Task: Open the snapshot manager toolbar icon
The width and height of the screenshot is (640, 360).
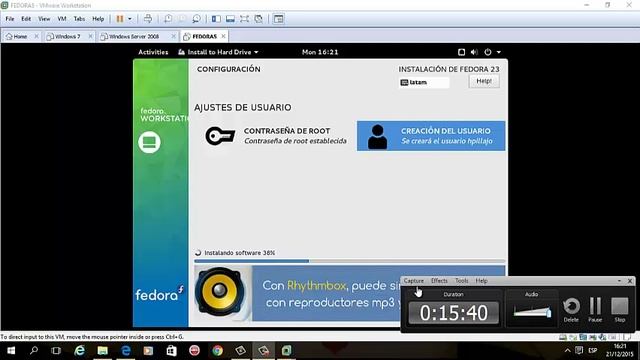Action: (196, 19)
